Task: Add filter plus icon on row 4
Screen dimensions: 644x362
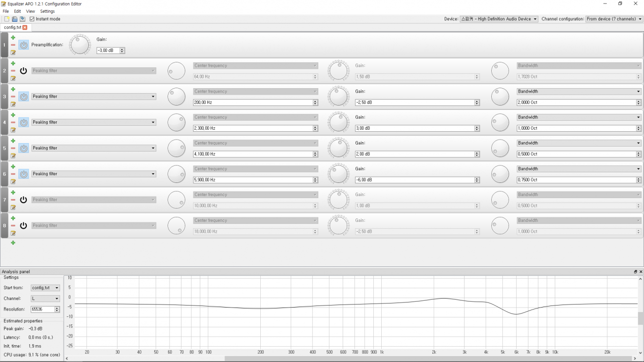Action: point(13,115)
